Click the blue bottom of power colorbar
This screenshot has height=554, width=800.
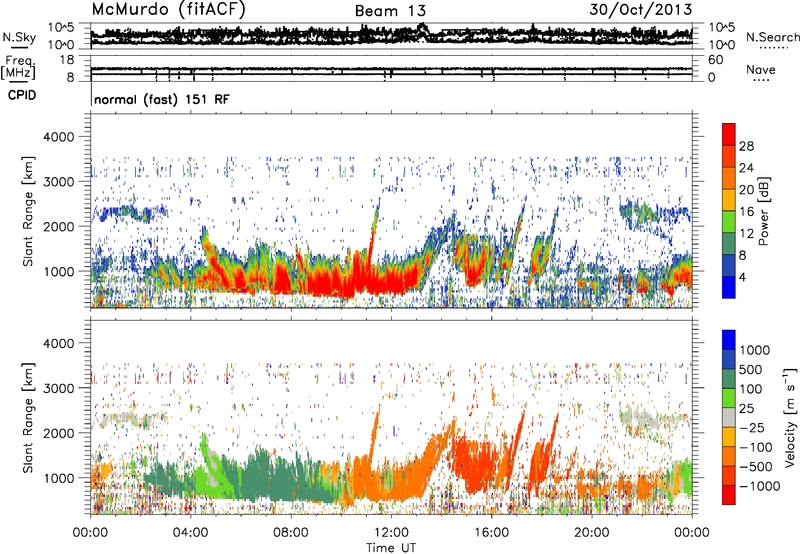[x=729, y=287]
